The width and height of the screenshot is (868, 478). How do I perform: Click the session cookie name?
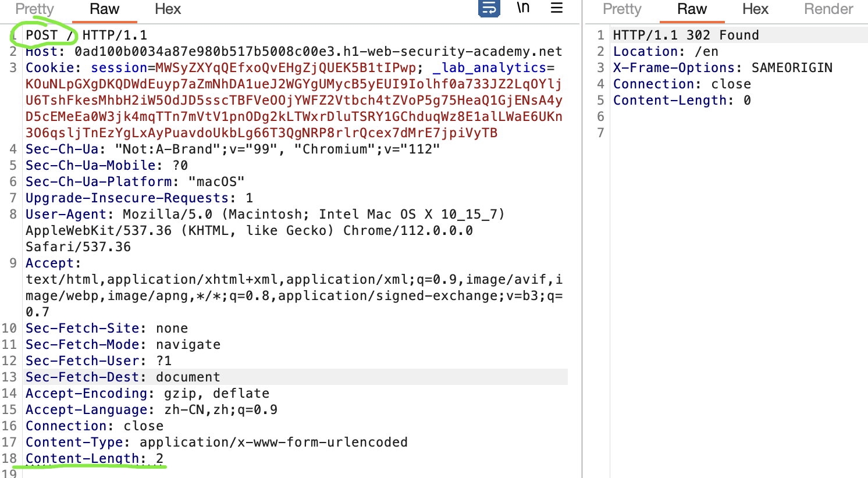pos(119,67)
